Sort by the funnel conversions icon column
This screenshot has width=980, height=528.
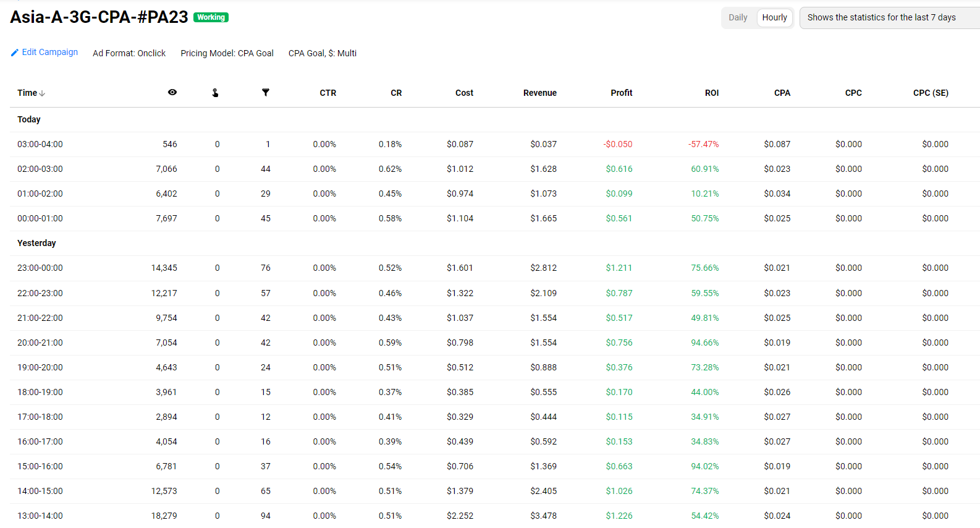pyautogui.click(x=266, y=93)
